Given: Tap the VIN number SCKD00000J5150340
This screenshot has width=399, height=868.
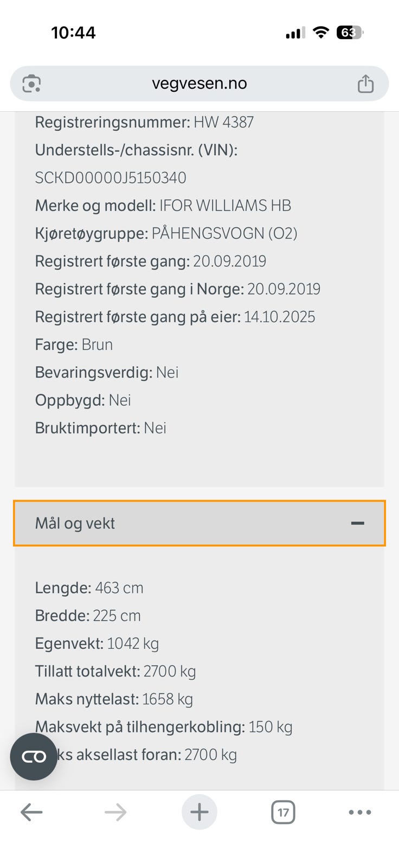Looking at the screenshot, I should [111, 178].
